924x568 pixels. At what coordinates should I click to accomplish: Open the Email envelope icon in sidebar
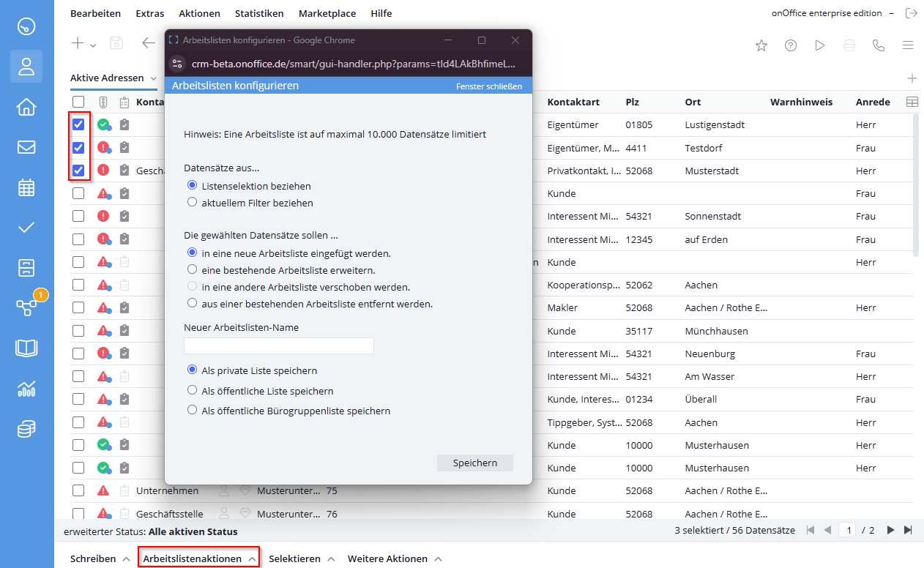tap(26, 147)
